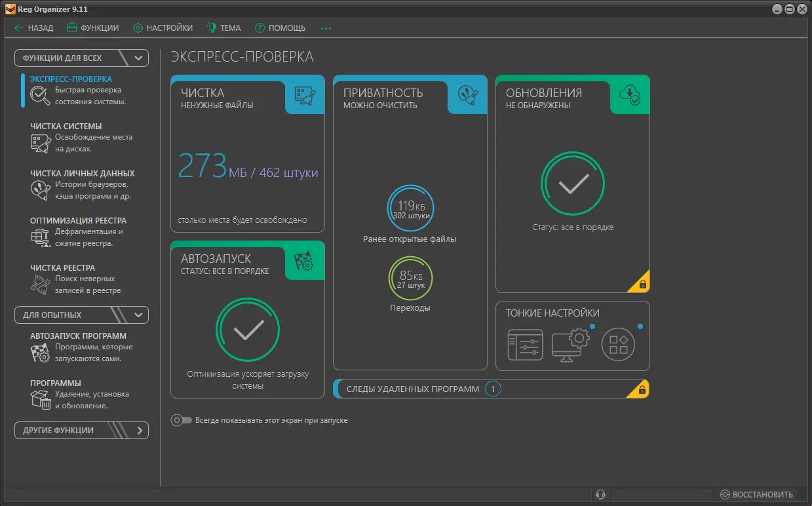The height and width of the screenshot is (506, 812).
Task: Open СЛЕДЫ УДАЛЕННЫХ ПРОГРАММ bar
Action: pyautogui.click(x=492, y=389)
